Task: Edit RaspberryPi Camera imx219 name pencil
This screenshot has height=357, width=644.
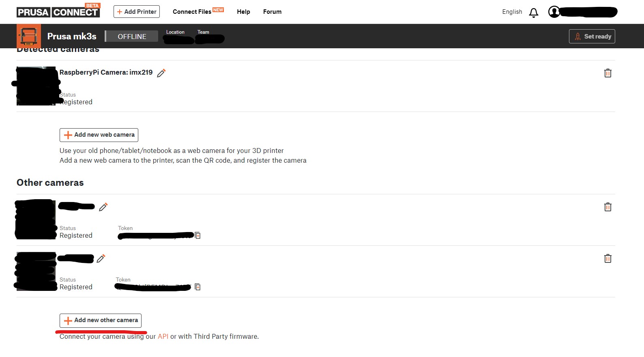Action: tap(161, 73)
